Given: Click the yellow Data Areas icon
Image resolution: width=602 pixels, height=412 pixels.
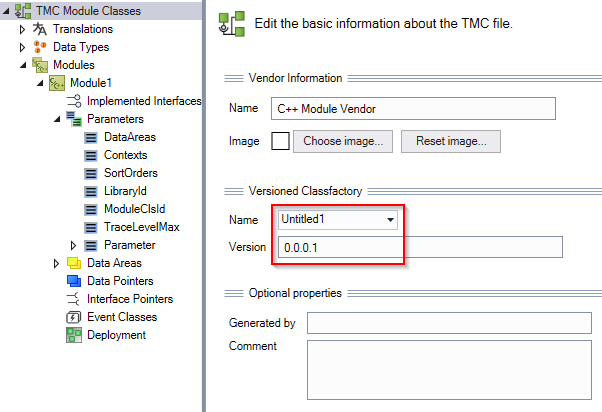Looking at the screenshot, I should point(74,263).
